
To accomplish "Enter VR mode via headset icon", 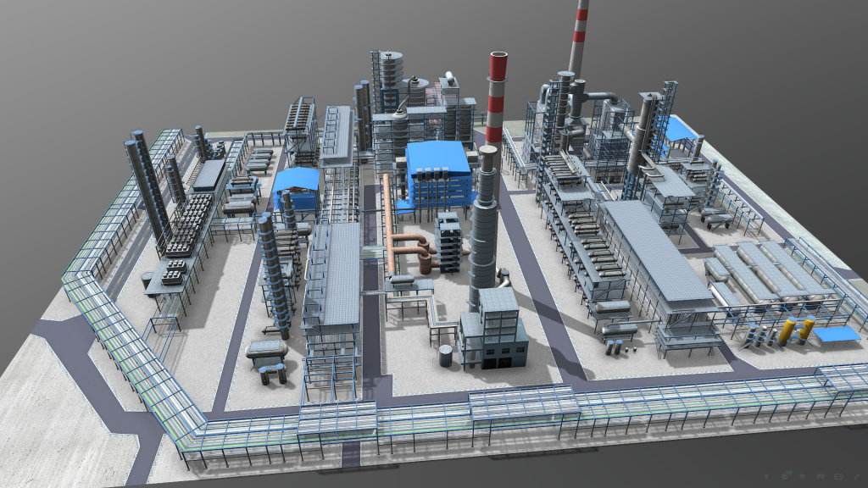I will coord(821,477).
